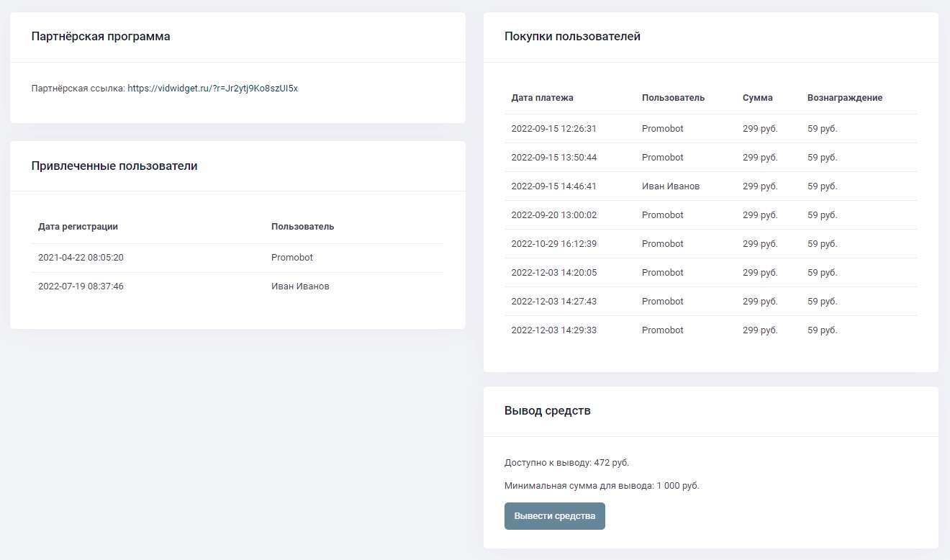Click the "Партнёрская ссылка:" label
The height and width of the screenshot is (560, 950).
pyautogui.click(x=78, y=89)
